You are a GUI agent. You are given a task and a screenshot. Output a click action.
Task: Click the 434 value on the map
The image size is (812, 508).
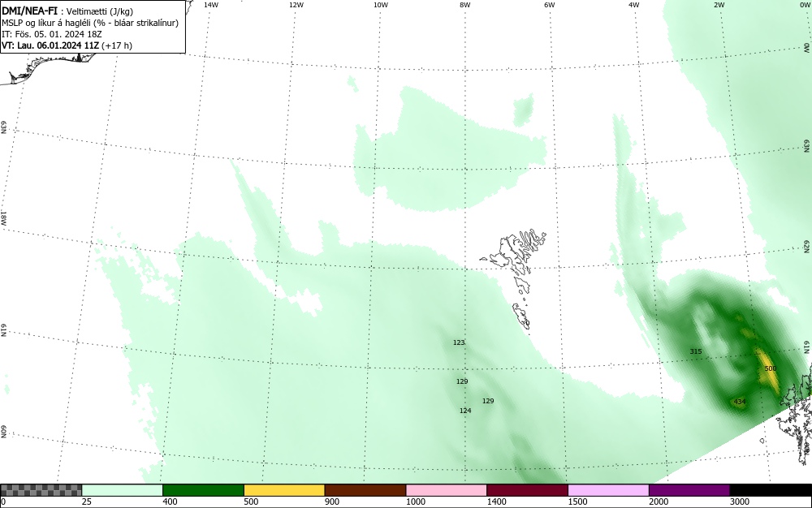(740, 402)
